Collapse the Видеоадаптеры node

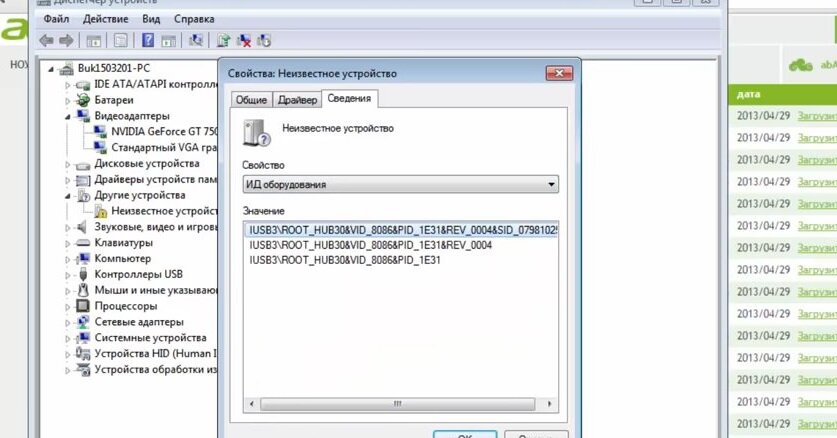point(68,116)
